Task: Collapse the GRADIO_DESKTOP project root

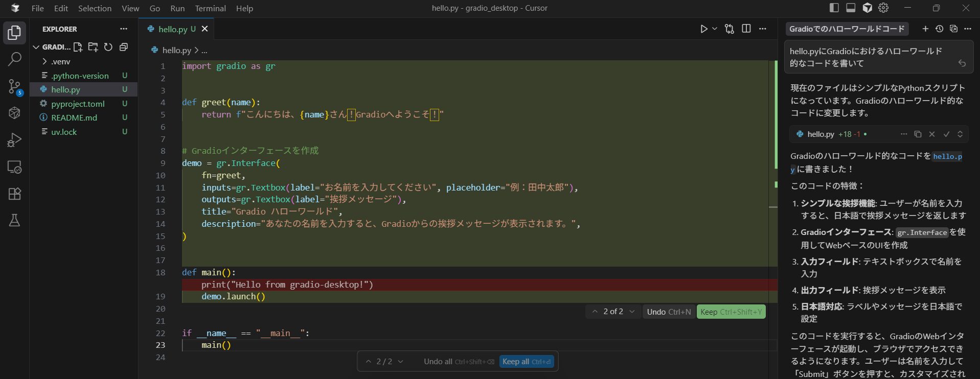Action: [36, 47]
